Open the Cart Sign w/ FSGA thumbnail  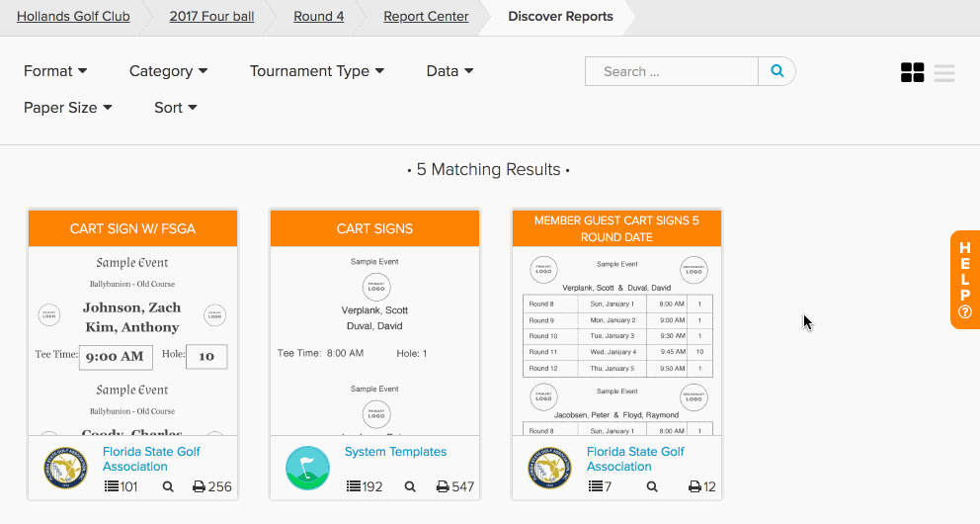(132, 341)
